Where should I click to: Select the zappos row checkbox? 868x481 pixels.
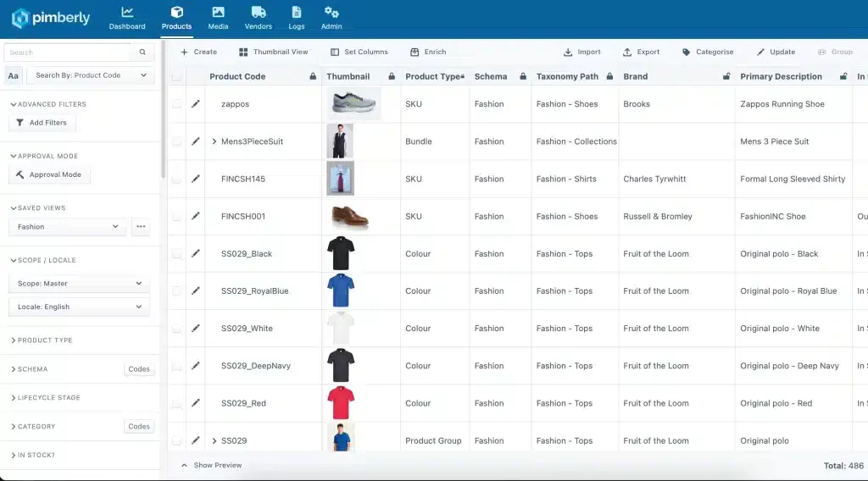(176, 104)
